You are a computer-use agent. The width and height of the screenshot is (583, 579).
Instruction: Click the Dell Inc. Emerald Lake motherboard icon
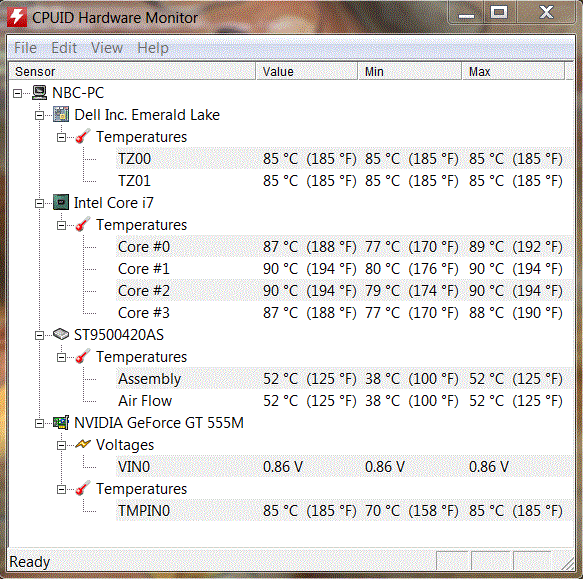coord(61,115)
